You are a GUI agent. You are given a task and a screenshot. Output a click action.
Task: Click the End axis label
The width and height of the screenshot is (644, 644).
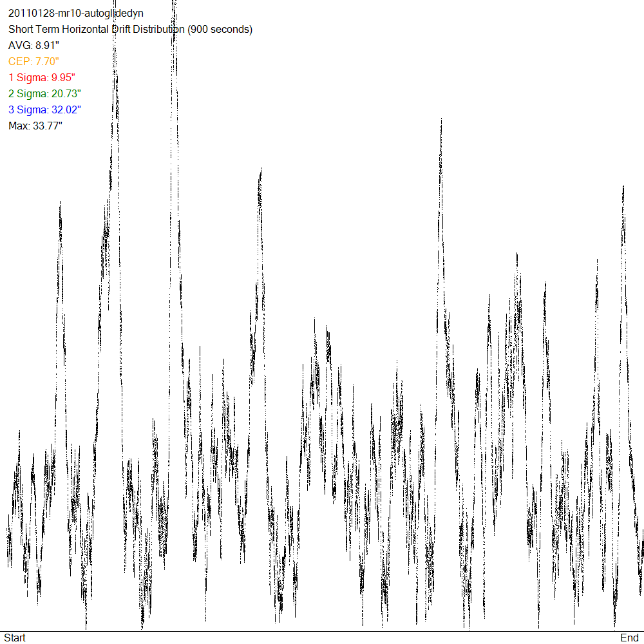click(629, 638)
